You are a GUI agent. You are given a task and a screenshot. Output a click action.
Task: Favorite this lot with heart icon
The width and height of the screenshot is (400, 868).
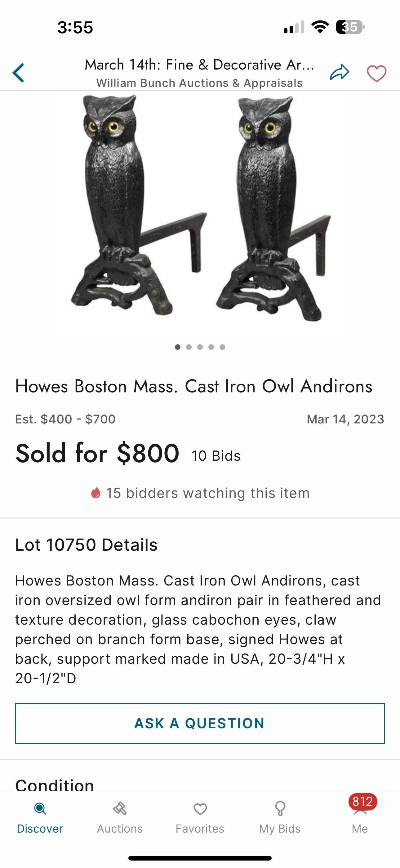[376, 73]
